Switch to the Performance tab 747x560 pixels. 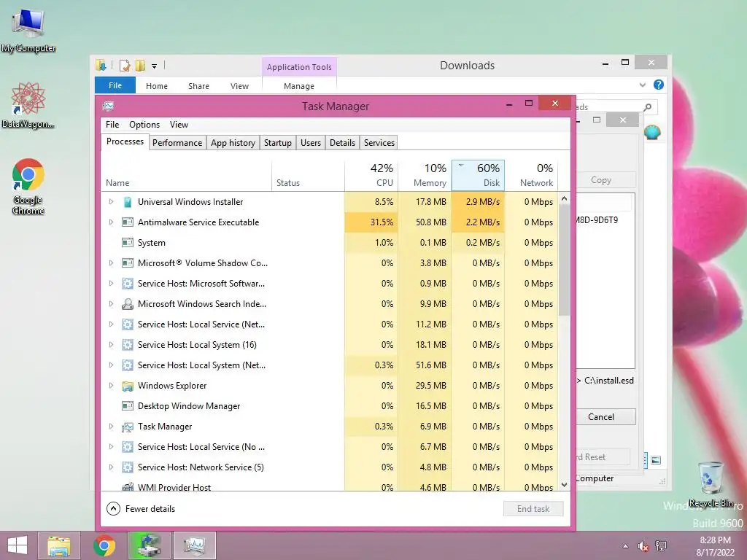point(177,143)
